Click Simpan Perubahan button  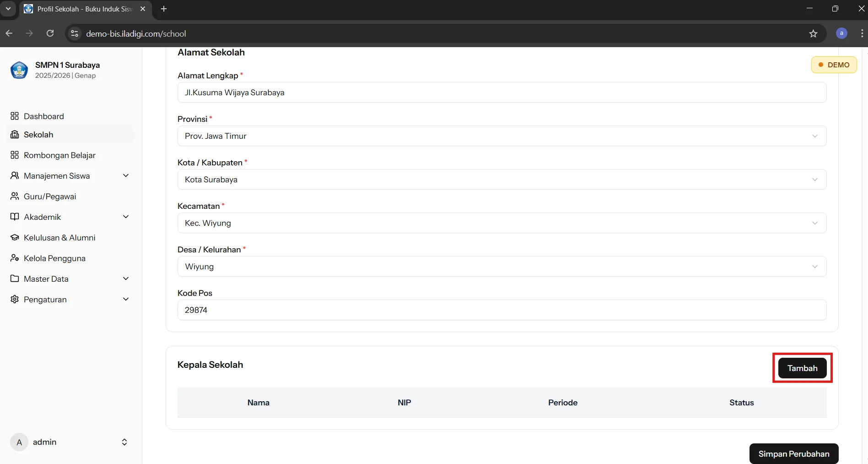794,453
